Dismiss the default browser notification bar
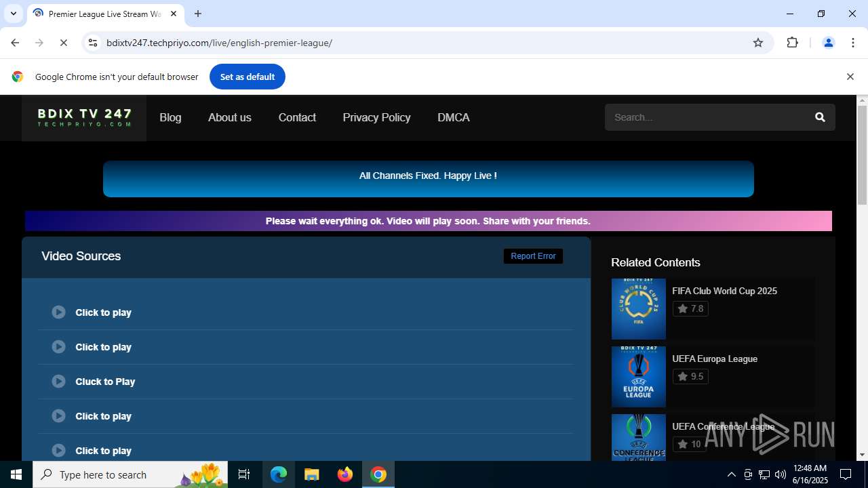The image size is (868, 488). [x=850, y=77]
